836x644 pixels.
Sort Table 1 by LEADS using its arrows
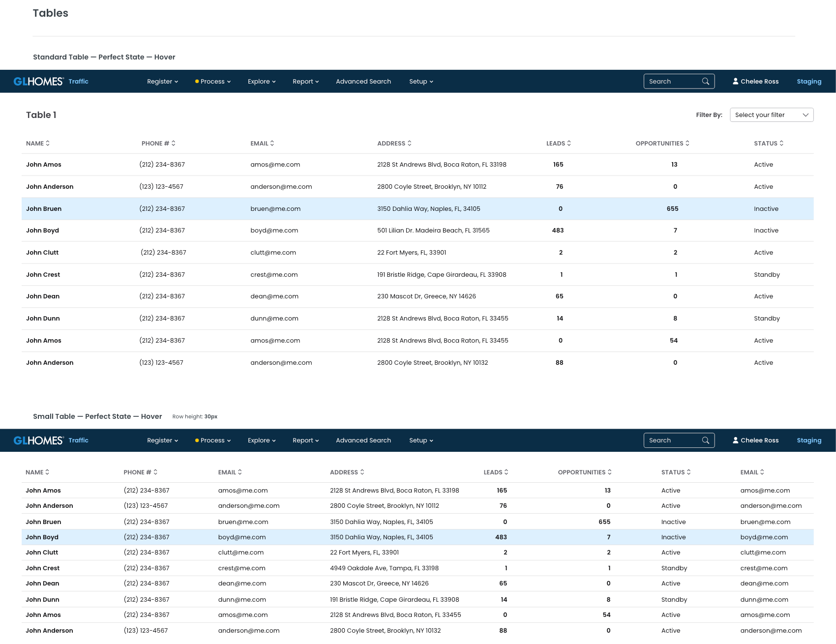(569, 144)
